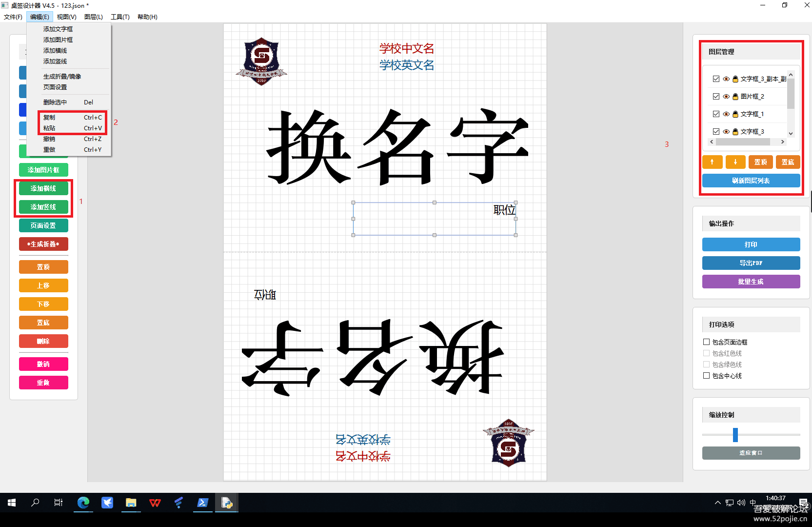The width and height of the screenshot is (812, 527).
Task: Uncheck the 文字框_3_副本 layer checkbox
Action: tap(716, 79)
